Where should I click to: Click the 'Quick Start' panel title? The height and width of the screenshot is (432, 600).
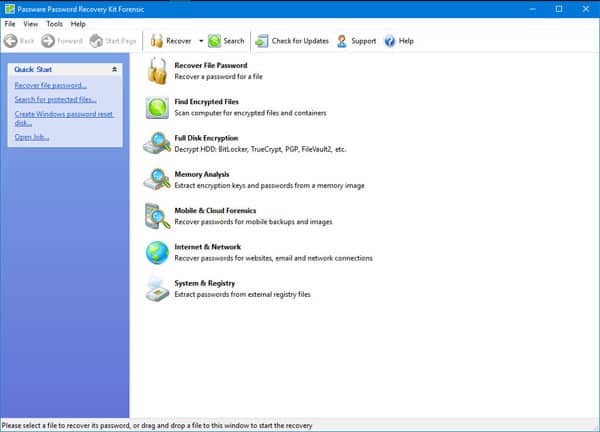tap(33, 69)
